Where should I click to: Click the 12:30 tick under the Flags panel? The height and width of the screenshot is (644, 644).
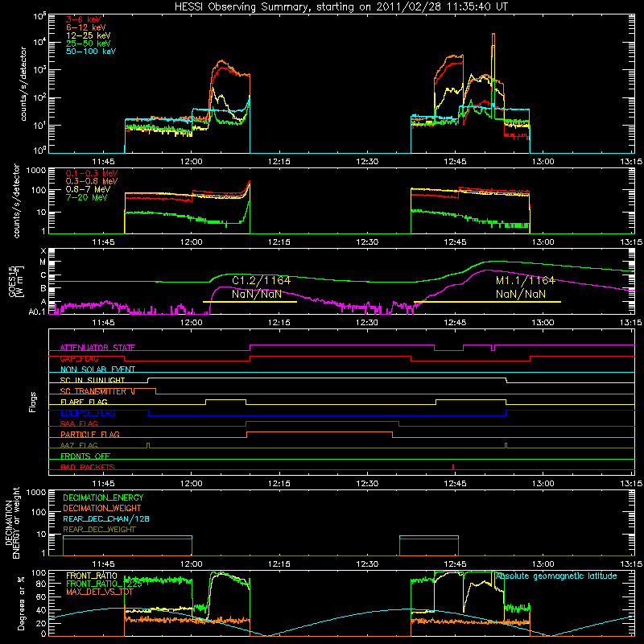[367, 484]
